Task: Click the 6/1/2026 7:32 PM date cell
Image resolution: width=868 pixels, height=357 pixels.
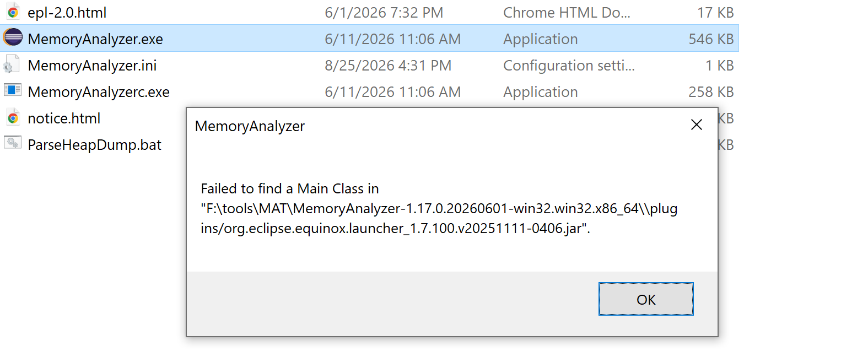Action: [384, 12]
